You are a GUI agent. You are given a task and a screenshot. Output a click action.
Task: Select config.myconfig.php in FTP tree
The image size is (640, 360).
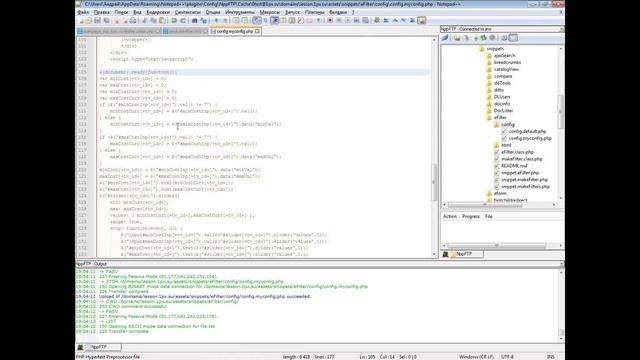(x=530, y=138)
